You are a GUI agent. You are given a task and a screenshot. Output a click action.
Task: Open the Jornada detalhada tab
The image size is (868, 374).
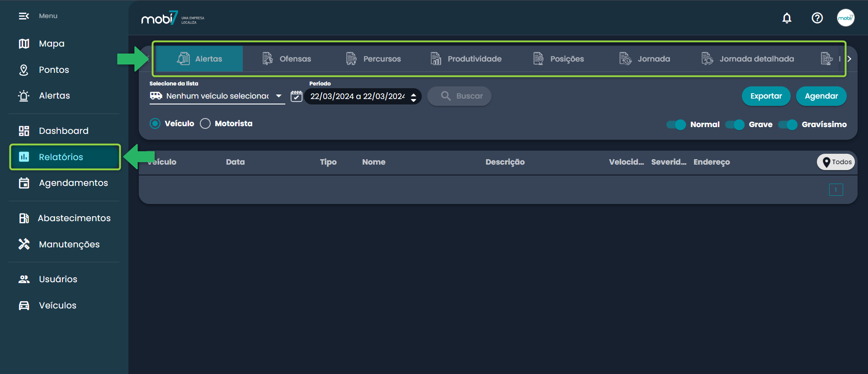pos(748,59)
